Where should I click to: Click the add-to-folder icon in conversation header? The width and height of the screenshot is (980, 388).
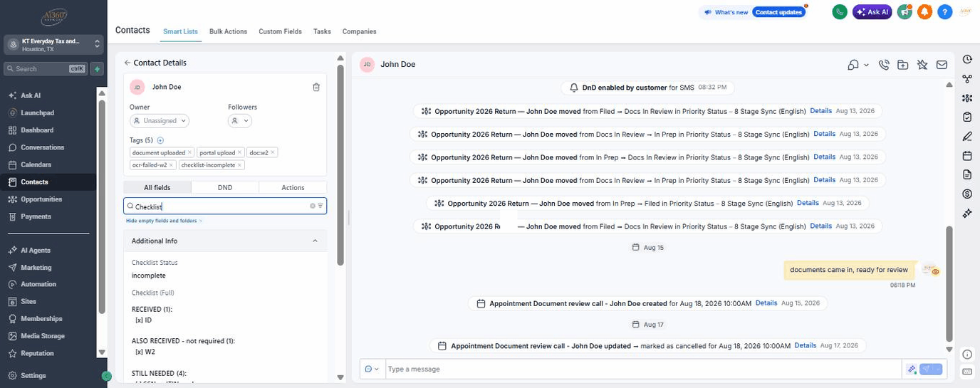coord(903,65)
